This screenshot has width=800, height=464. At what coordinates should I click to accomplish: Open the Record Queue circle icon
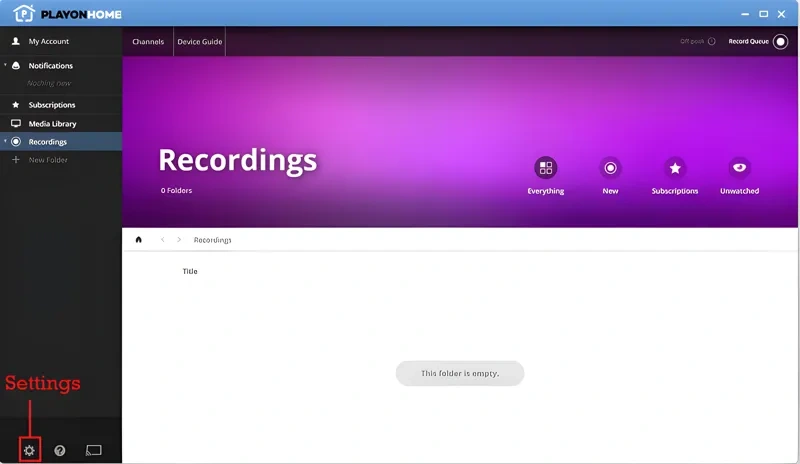tap(780, 41)
